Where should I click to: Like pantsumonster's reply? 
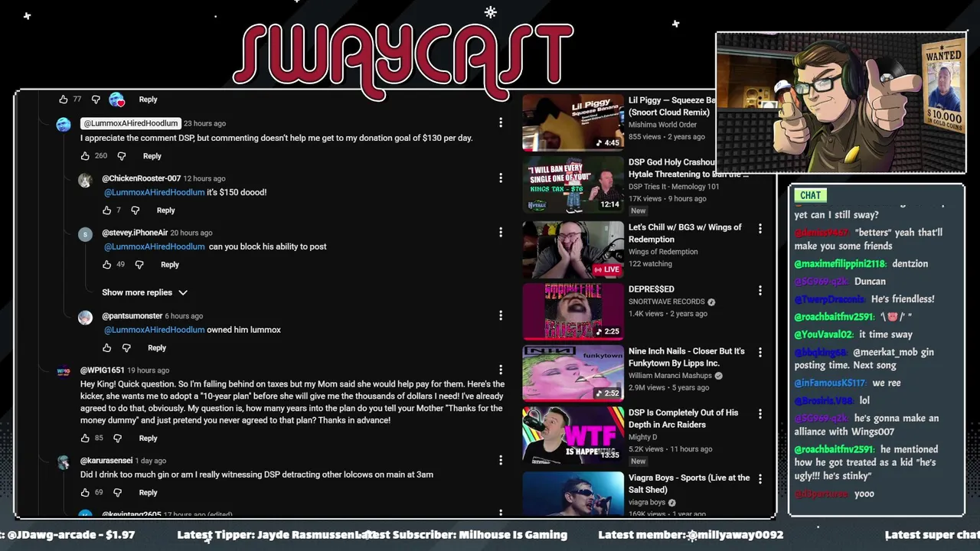click(x=106, y=348)
